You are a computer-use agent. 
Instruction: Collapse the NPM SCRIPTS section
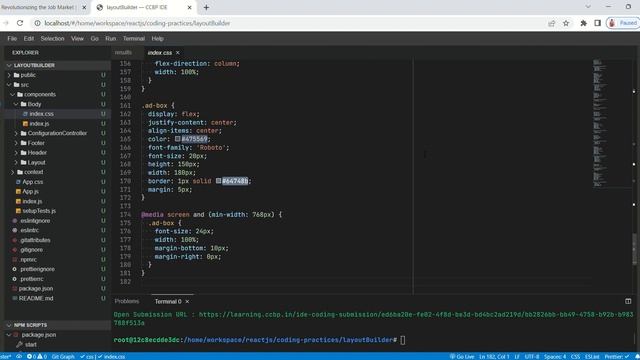pos(9,325)
